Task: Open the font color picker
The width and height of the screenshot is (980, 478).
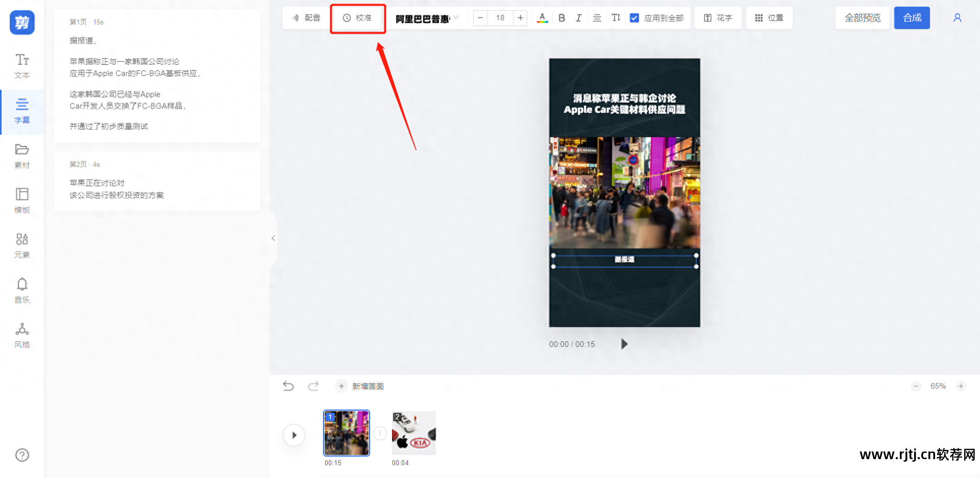Action: 542,17
